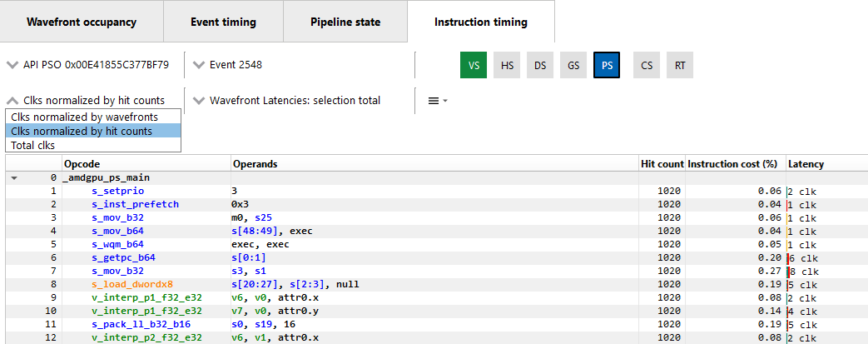The height and width of the screenshot is (344, 868).
Task: Select the CS shader stage
Action: click(647, 65)
